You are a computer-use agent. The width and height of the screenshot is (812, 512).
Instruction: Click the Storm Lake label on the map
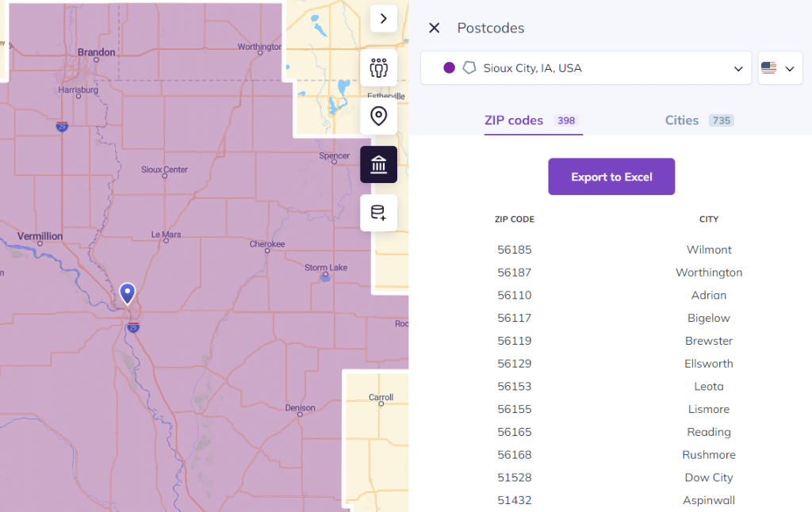[326, 268]
